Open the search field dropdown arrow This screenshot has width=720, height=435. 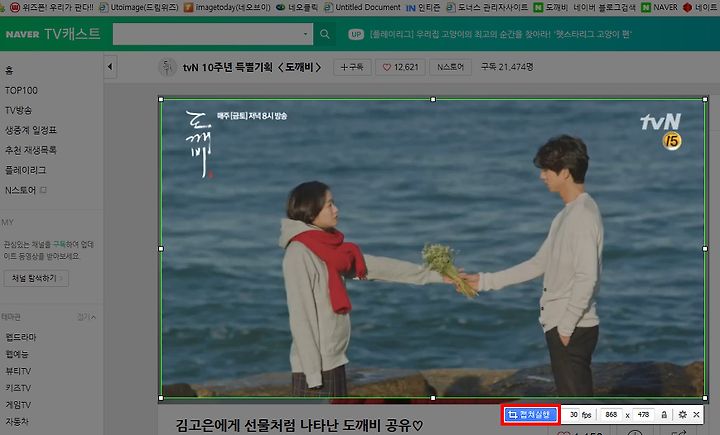pyautogui.click(x=305, y=34)
